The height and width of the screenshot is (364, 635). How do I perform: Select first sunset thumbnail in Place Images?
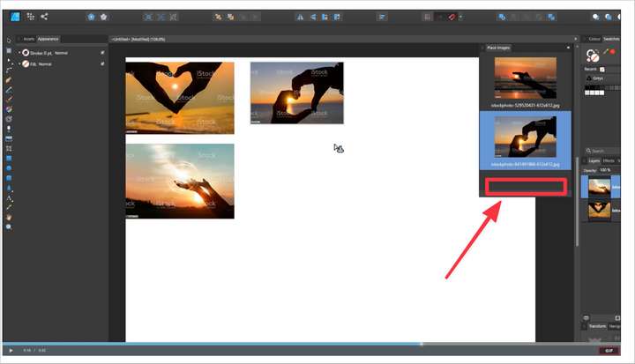[x=526, y=78]
